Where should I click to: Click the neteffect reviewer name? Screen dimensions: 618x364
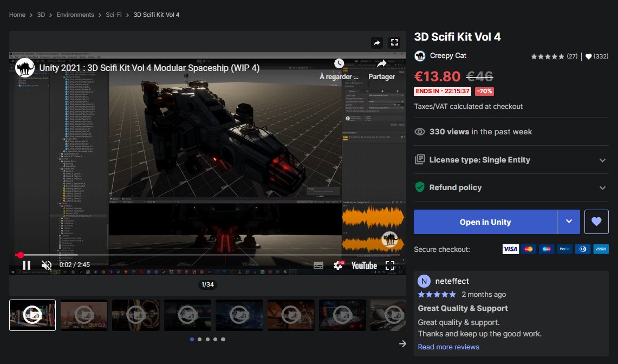pos(452,281)
